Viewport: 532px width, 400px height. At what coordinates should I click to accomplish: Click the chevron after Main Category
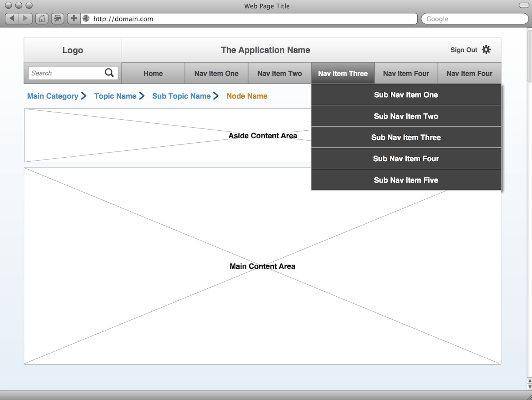coord(84,96)
